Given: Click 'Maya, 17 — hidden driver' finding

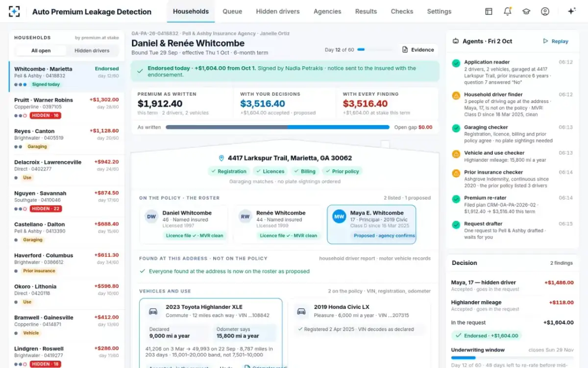Looking at the screenshot, I should click(x=513, y=286).
